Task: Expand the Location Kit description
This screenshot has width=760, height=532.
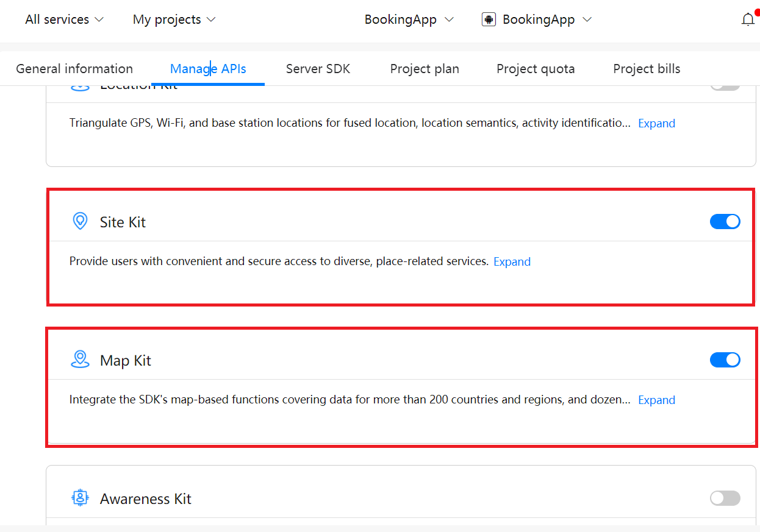Action: (x=656, y=123)
